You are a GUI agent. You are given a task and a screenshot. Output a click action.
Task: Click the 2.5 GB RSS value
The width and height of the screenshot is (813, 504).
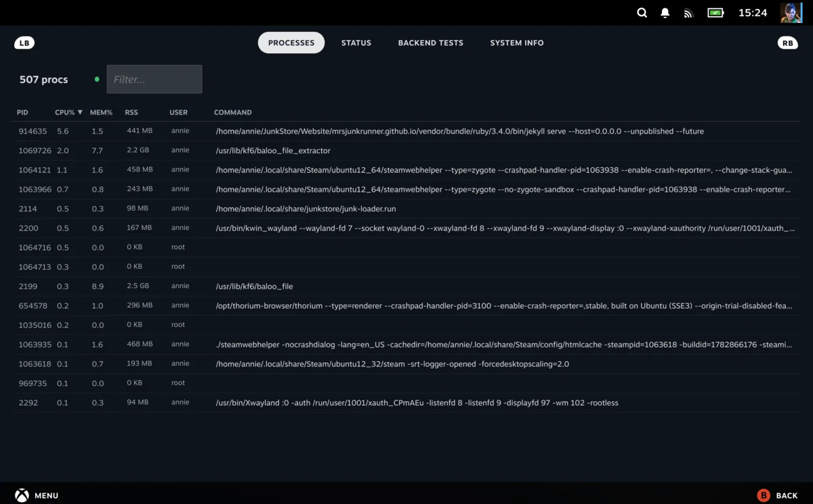pos(138,287)
